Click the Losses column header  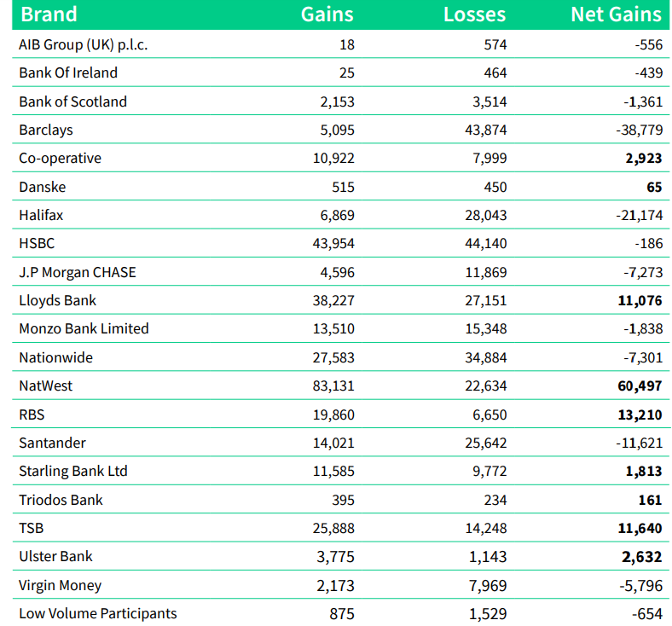coord(474,14)
